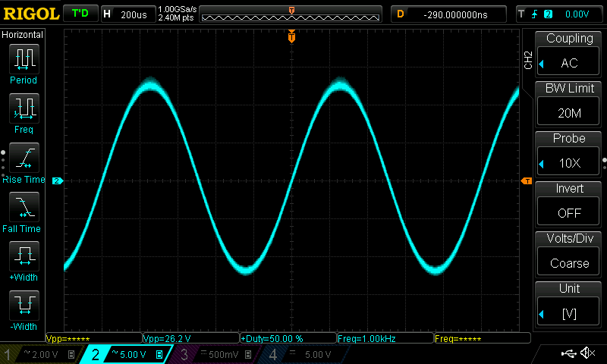Click the delay D -290.000000ns field

point(448,14)
